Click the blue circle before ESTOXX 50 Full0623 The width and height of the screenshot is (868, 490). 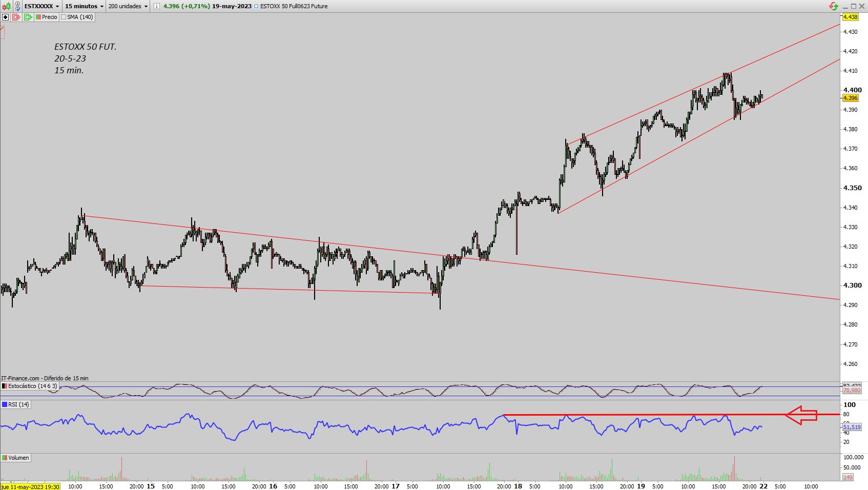(256, 6)
